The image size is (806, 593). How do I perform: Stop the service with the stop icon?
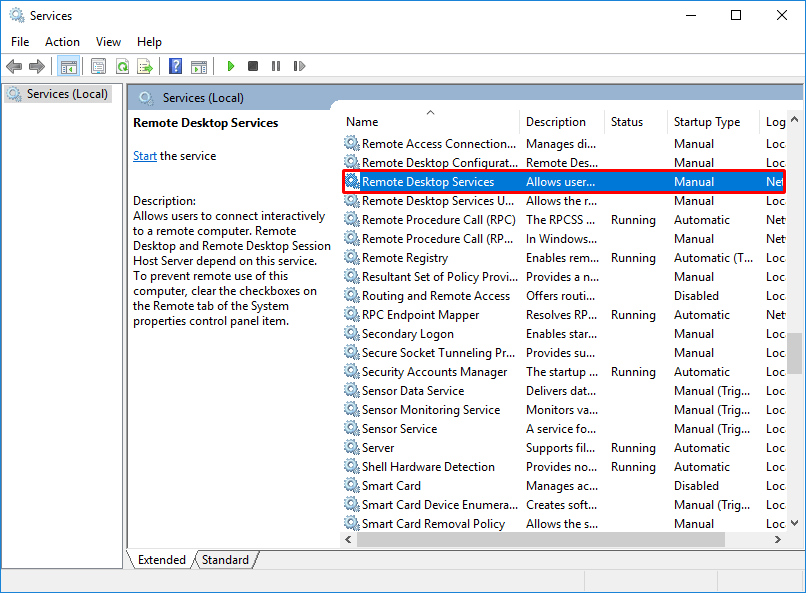point(253,66)
